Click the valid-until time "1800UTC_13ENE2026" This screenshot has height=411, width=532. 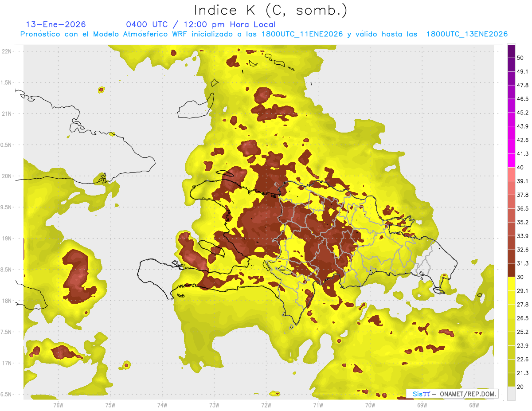(467, 34)
